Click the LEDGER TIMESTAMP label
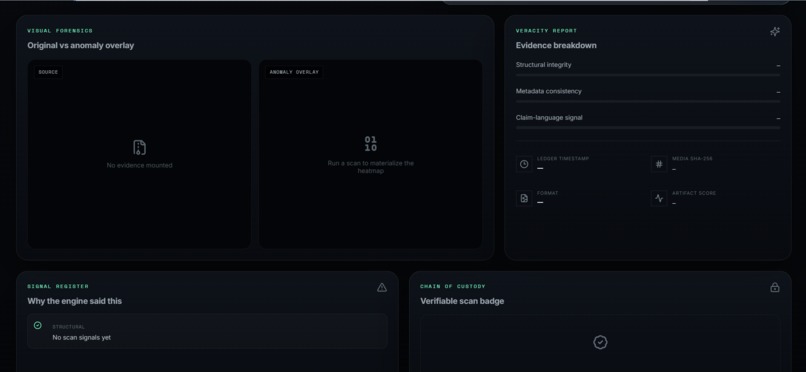Screen dimensions: 806x372 click(x=563, y=159)
